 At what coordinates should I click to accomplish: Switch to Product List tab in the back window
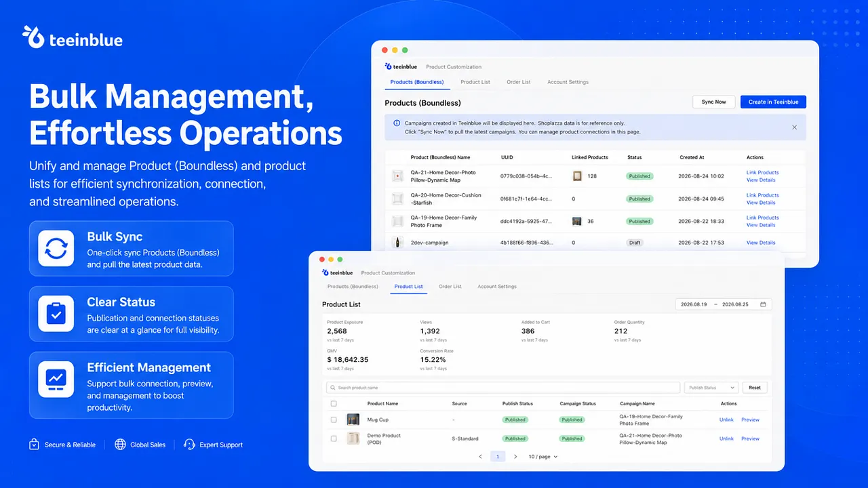(475, 82)
